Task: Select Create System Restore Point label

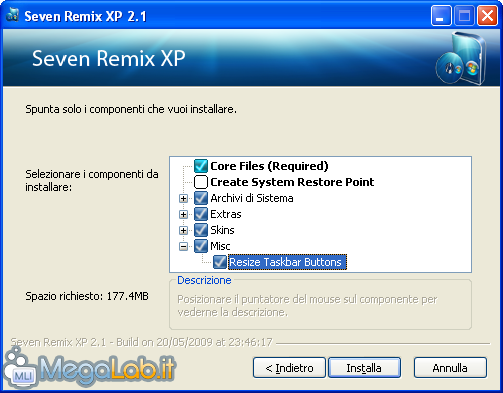Action: pyautogui.click(x=292, y=182)
